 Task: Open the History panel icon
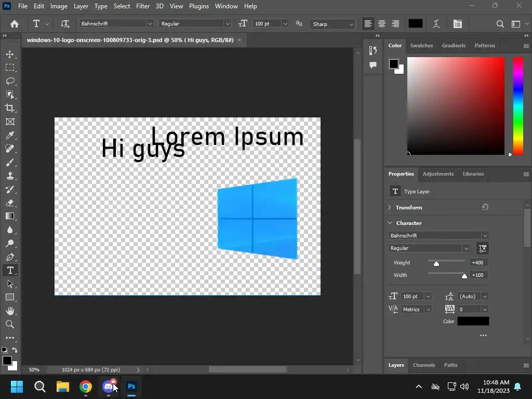tap(373, 50)
